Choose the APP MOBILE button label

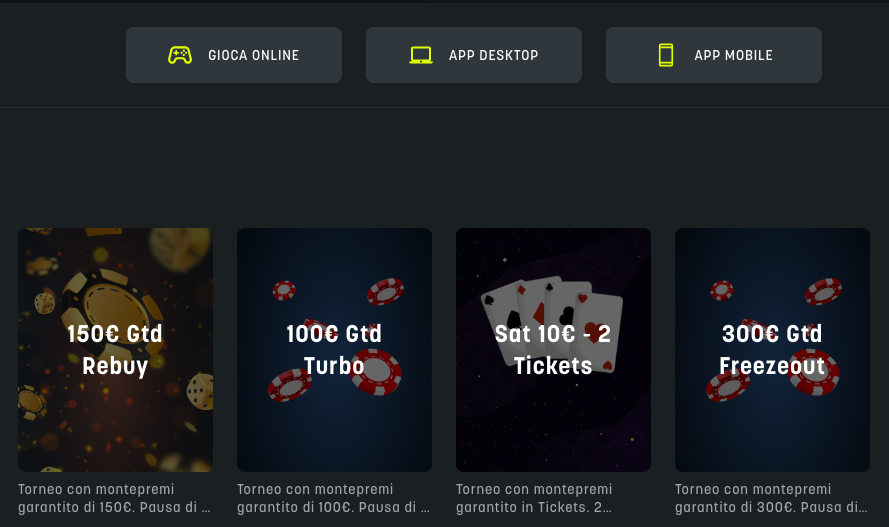click(x=733, y=55)
